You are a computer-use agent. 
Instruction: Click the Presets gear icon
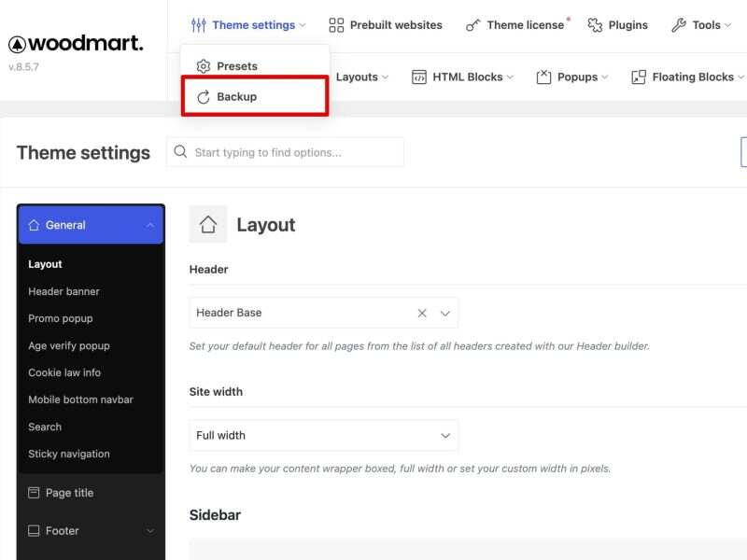pos(204,66)
